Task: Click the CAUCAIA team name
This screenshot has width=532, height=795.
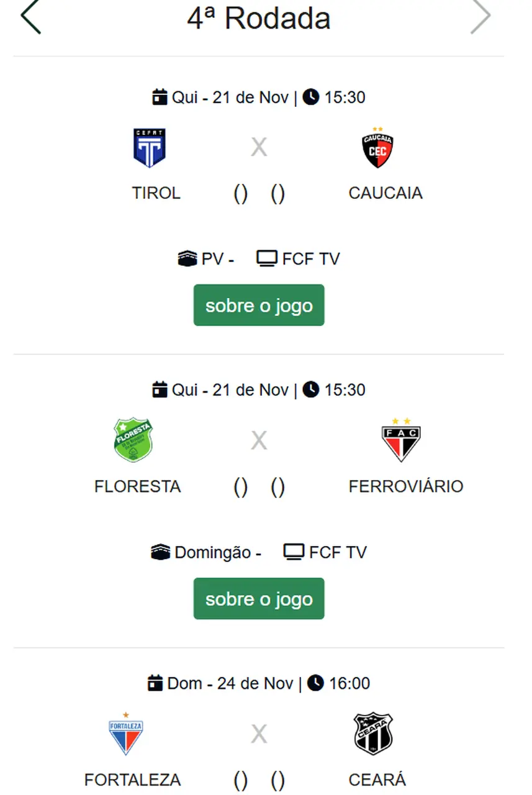Action: click(385, 193)
